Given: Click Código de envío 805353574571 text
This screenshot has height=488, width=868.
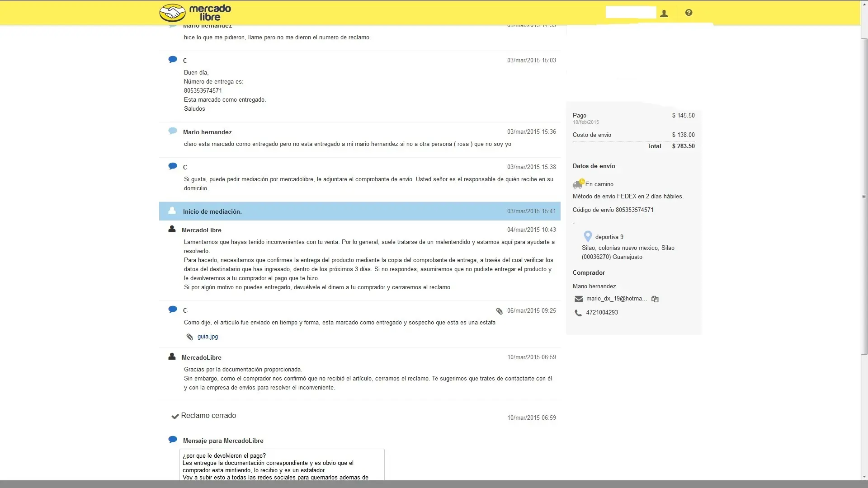Looking at the screenshot, I should click(613, 210).
